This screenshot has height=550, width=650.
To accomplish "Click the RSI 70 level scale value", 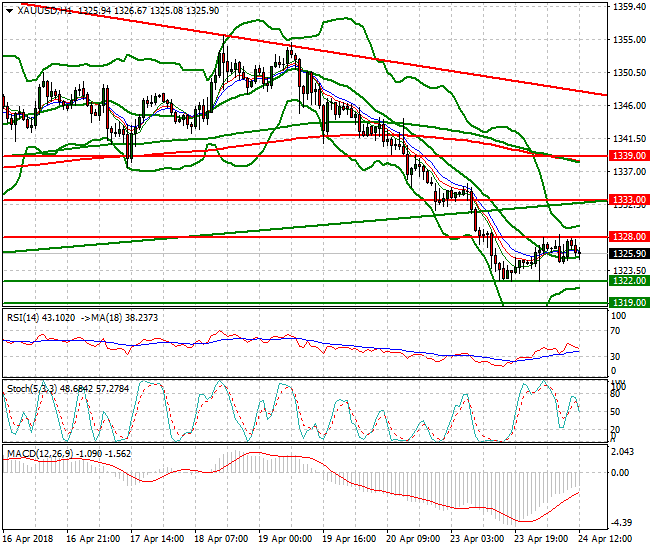I will pos(616,331).
